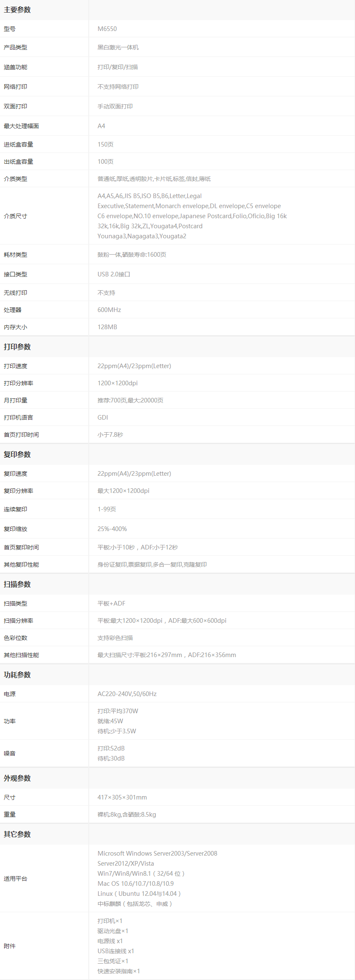Click the 扫描参数 section header
The image size is (355, 980).
pos(17,584)
